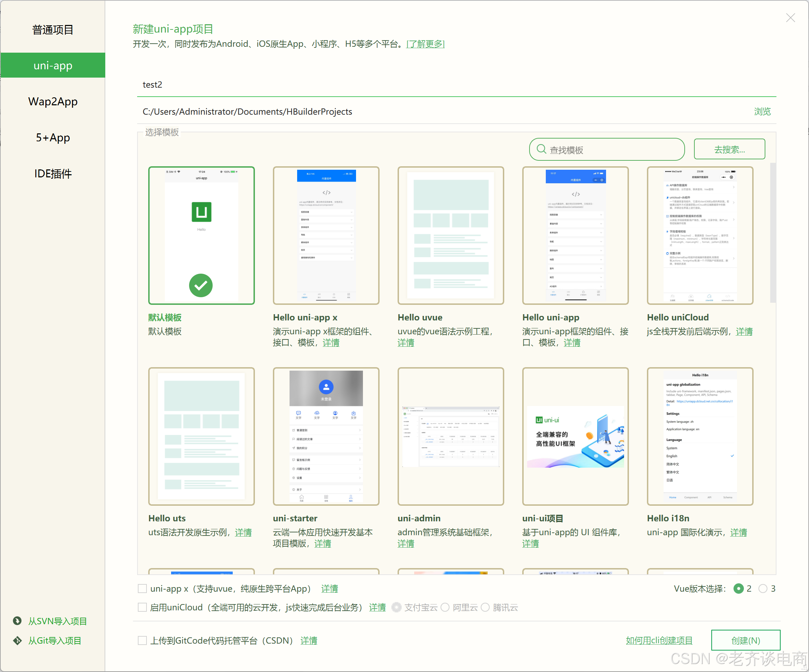Click the Git import icon
This screenshot has height=672, width=809.
17,640
